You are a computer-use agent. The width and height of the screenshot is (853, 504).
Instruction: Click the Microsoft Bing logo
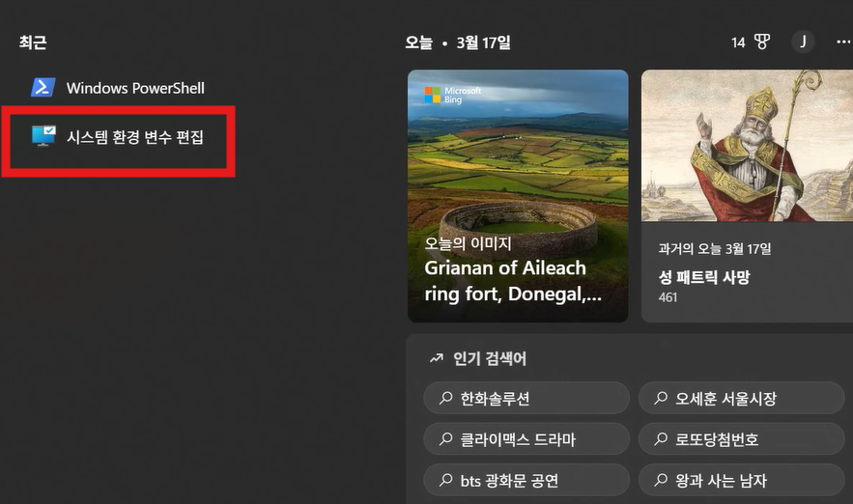coord(453,96)
